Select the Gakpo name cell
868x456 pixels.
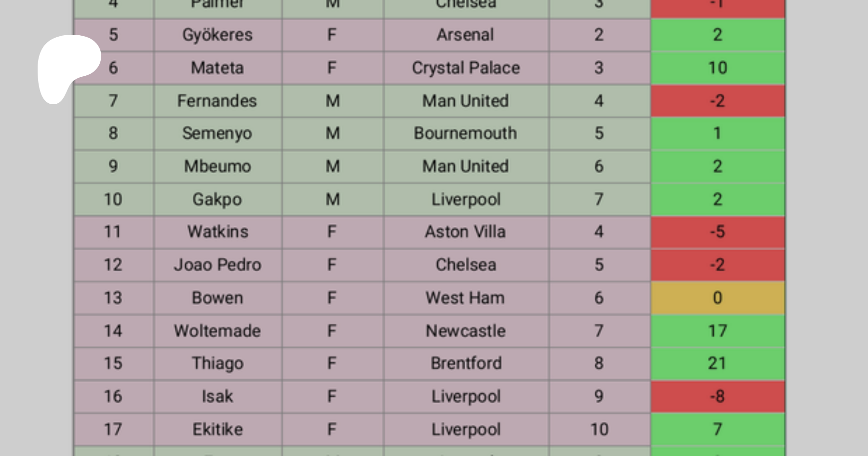(x=217, y=199)
